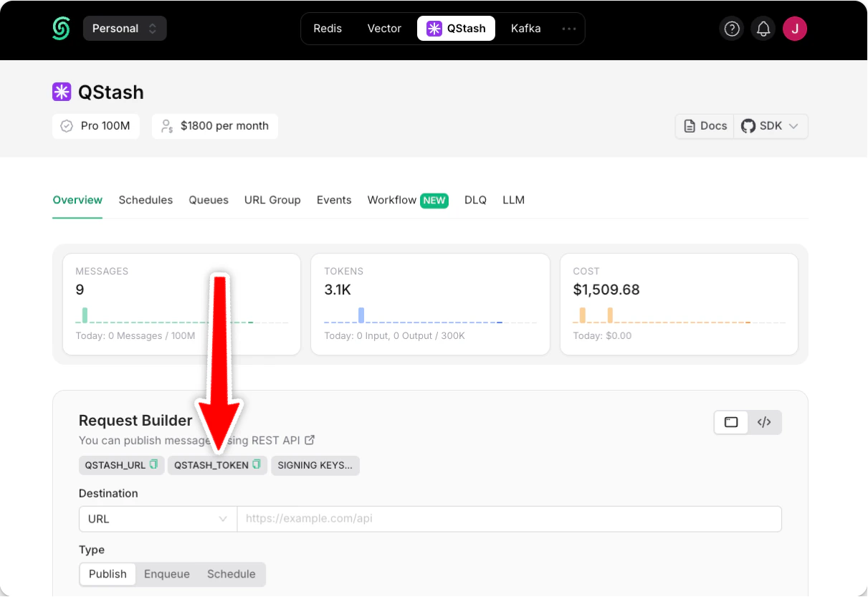This screenshot has width=868, height=597.
Task: Open the Personal team switcher dropdown
Action: pyautogui.click(x=125, y=29)
